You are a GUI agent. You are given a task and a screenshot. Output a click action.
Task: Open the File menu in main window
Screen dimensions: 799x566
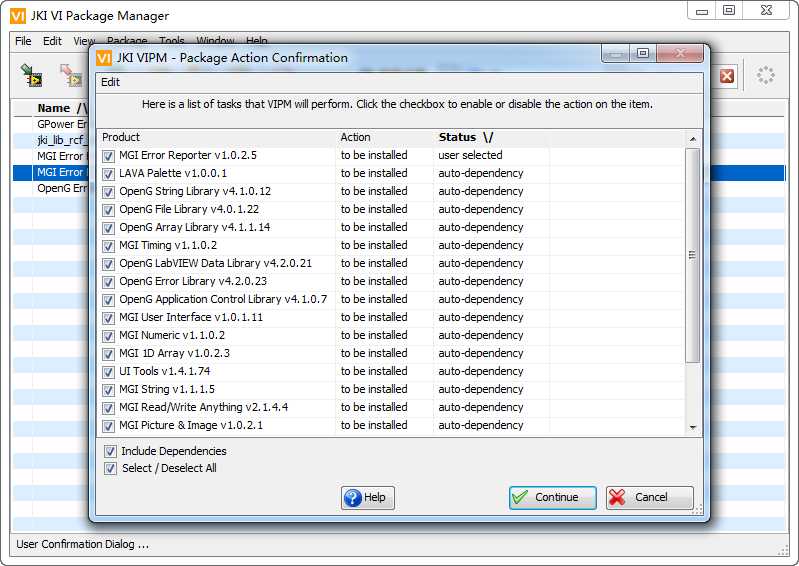click(x=23, y=41)
